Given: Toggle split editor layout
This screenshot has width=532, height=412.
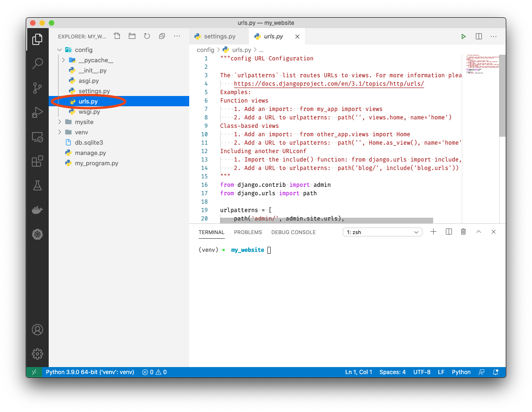Looking at the screenshot, I should coord(479,37).
